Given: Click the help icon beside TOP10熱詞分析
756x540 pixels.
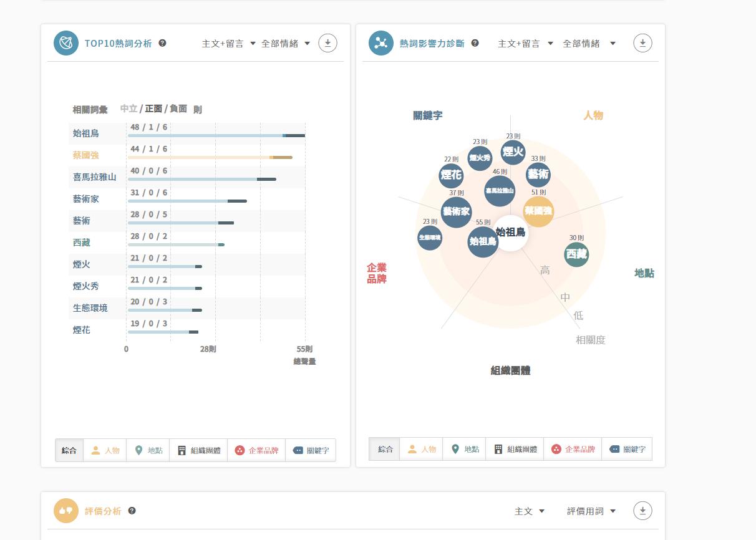Looking at the screenshot, I should 162,43.
